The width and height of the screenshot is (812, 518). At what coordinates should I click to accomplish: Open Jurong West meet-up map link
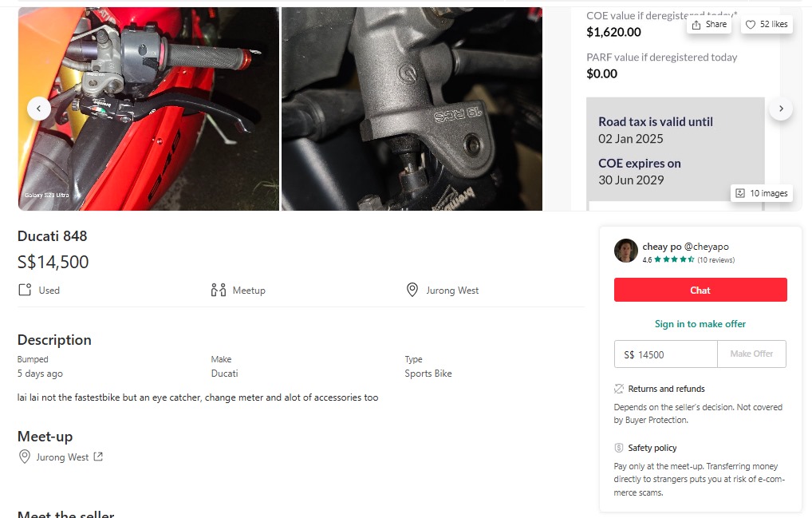[62, 457]
